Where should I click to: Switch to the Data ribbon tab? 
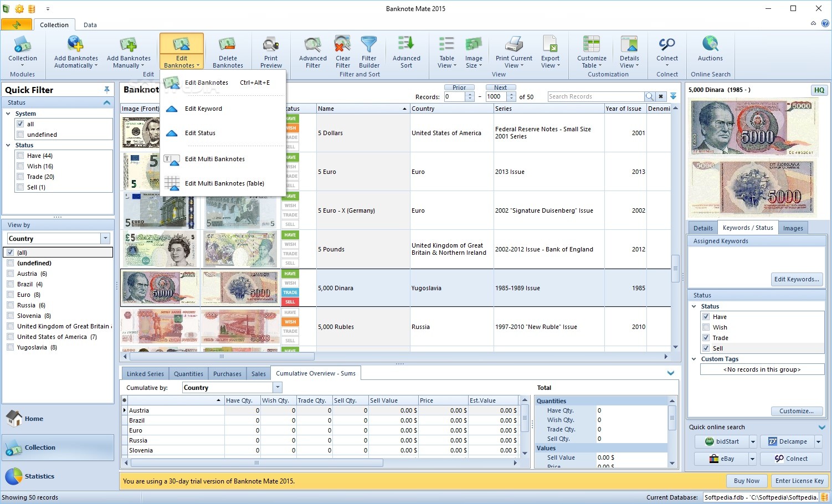click(90, 25)
